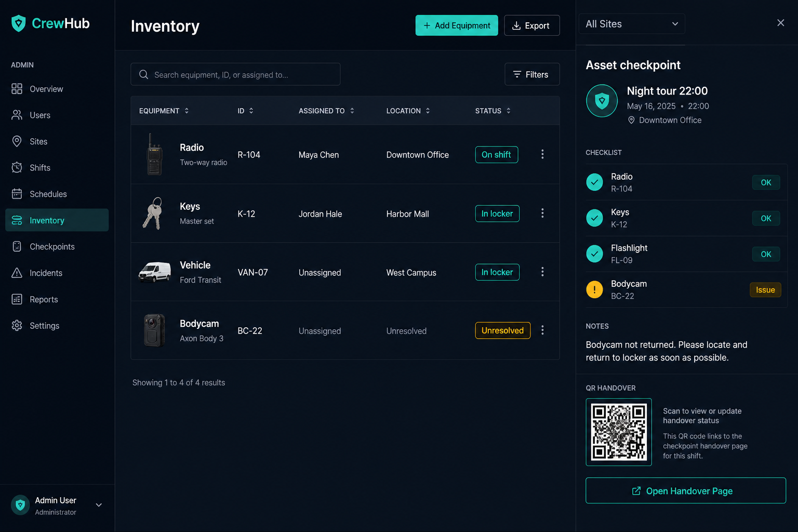Sort by Equipment column

[164, 111]
